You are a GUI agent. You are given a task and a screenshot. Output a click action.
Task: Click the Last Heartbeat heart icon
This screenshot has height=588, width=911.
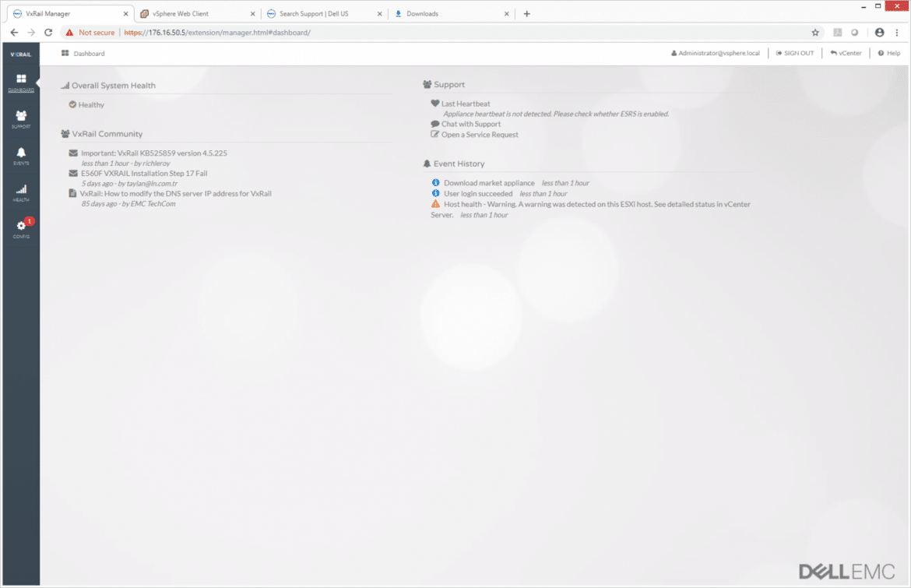point(434,103)
